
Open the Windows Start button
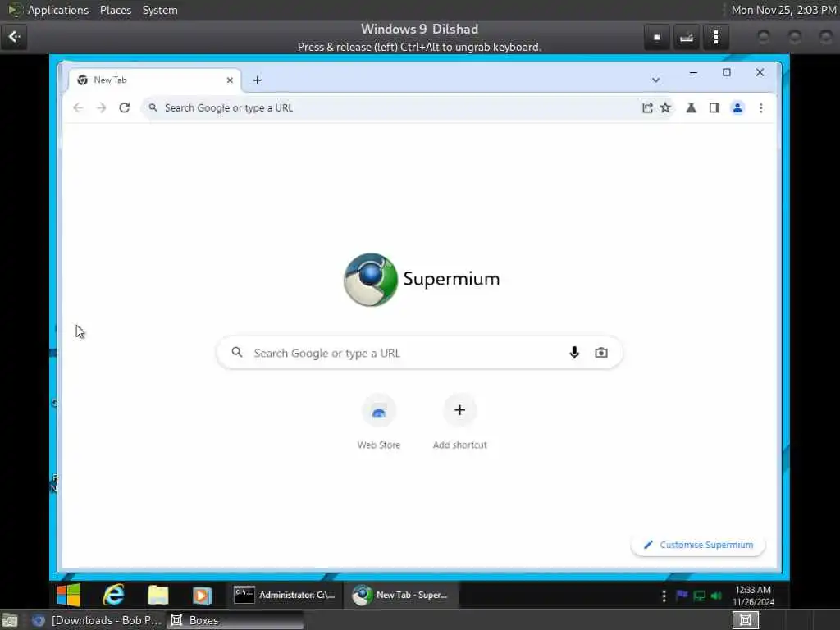tap(69, 595)
